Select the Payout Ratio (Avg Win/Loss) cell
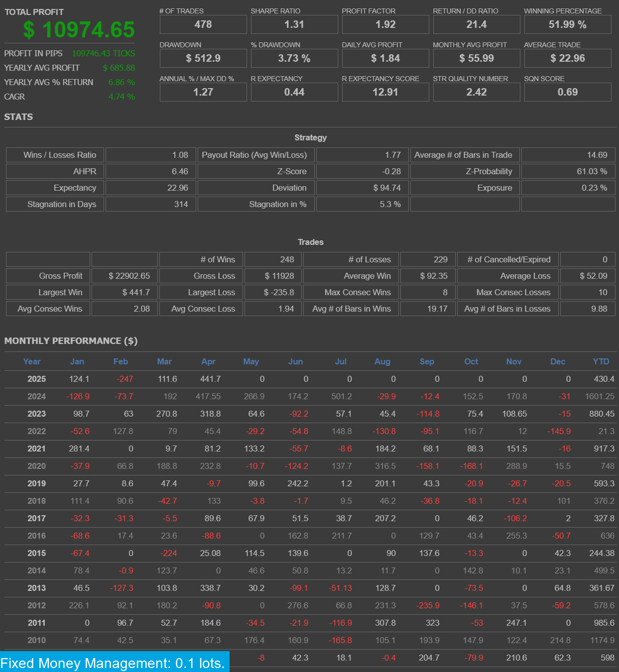Screen dimensions: 619x672 256,155
